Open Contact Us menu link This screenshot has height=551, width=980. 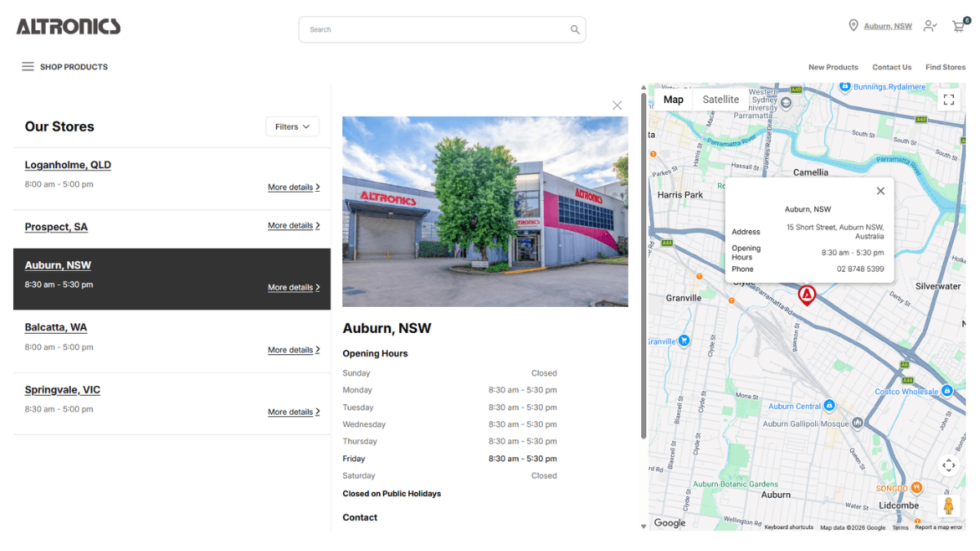[892, 67]
